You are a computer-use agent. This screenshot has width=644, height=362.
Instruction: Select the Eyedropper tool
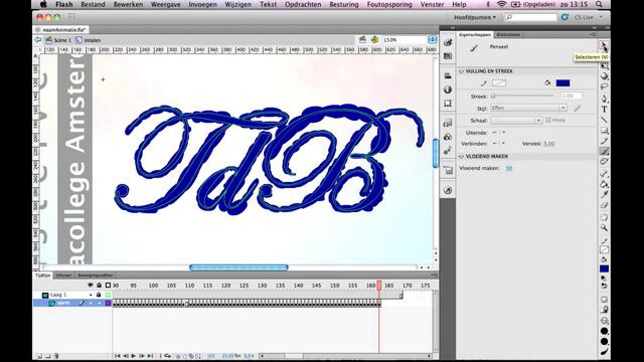point(604,195)
